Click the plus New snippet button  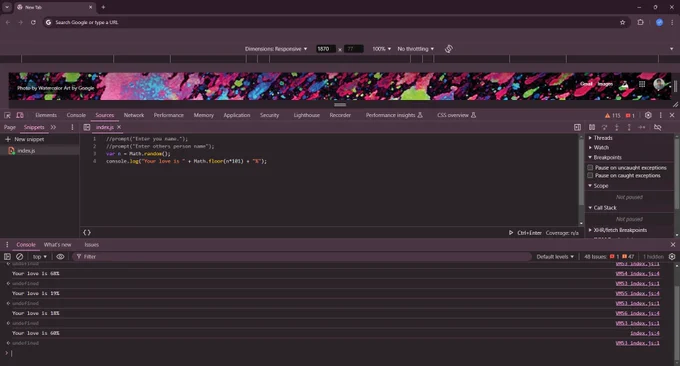coord(25,139)
